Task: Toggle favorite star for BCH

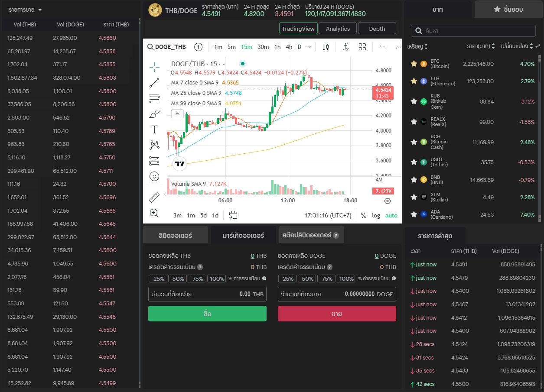Action: click(414, 142)
